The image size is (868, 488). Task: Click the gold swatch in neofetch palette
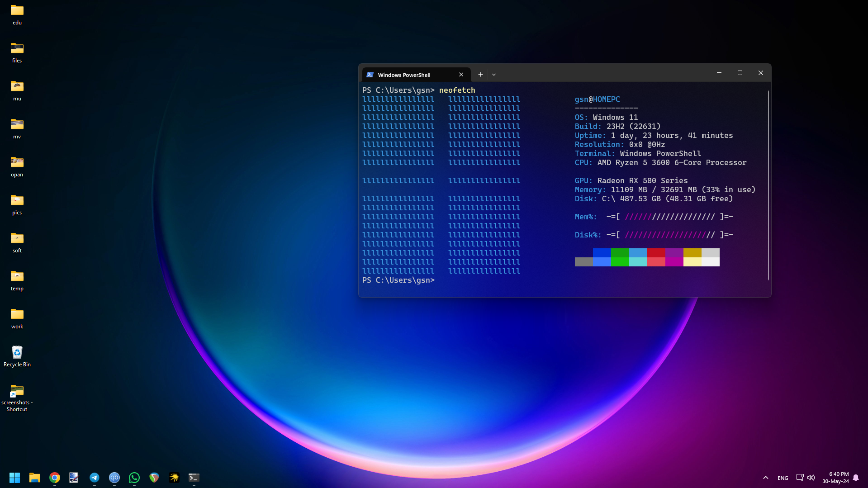[x=693, y=253]
